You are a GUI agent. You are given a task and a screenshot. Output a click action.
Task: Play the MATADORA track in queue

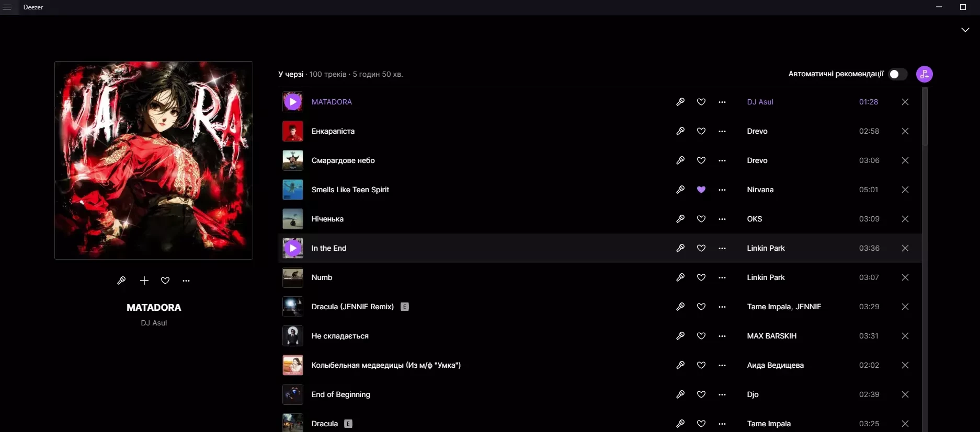(293, 102)
